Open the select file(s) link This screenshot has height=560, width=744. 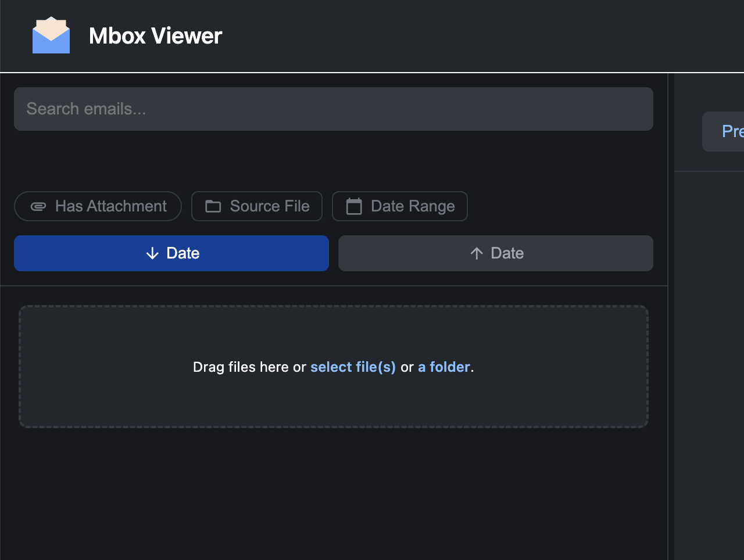tap(353, 367)
